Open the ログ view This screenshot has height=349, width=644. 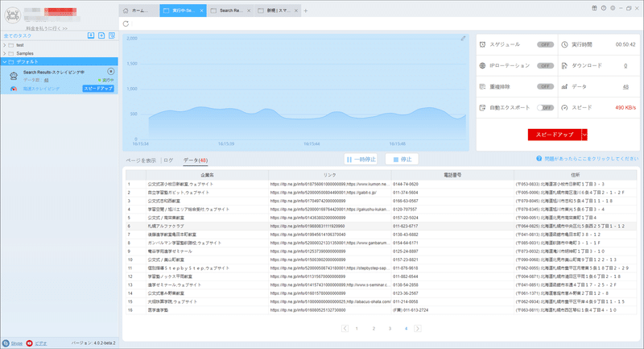(x=168, y=160)
